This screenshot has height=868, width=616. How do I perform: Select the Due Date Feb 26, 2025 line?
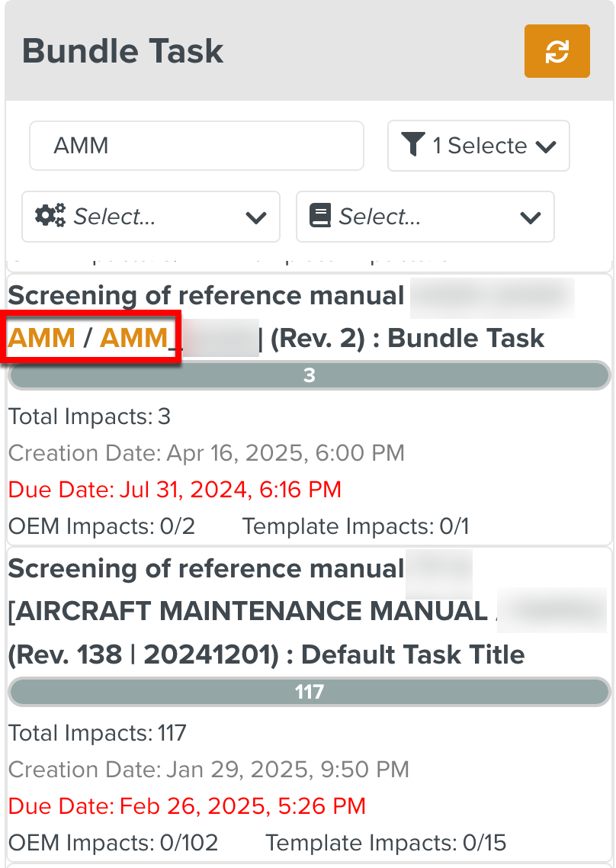187,805
